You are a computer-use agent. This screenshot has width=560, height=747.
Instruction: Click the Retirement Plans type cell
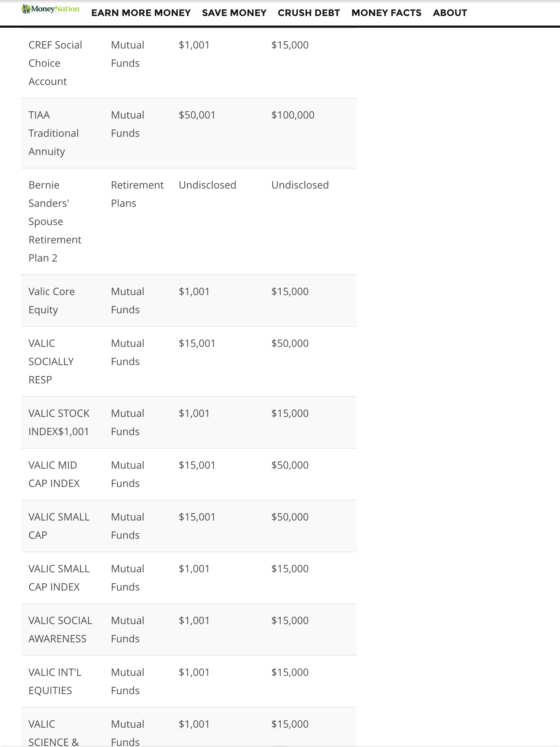(137, 194)
